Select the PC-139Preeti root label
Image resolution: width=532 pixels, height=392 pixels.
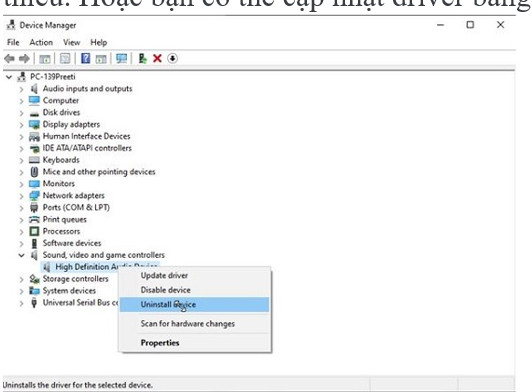click(x=53, y=77)
